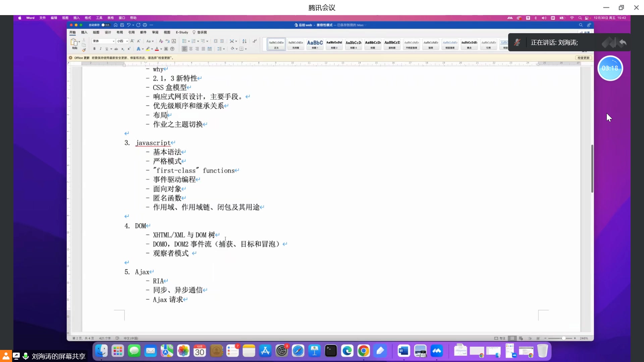Image resolution: width=644 pixels, height=362 pixels.
Task: Click the Center alignment icon
Action: point(191,49)
